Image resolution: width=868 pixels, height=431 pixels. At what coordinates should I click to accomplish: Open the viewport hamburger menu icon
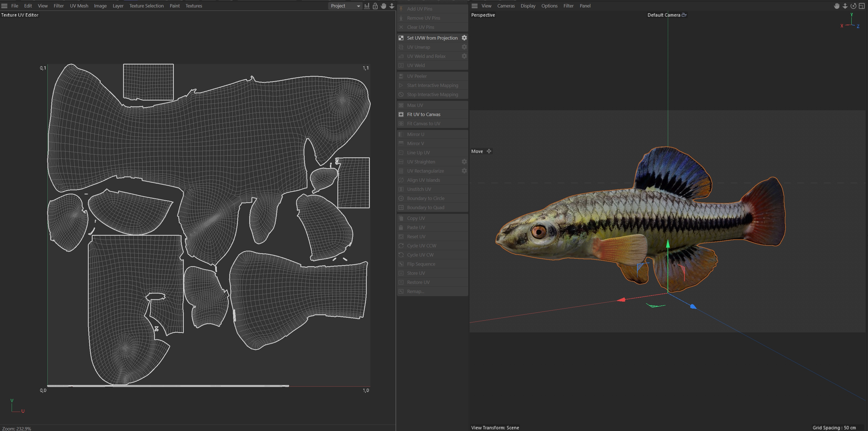[x=474, y=6]
